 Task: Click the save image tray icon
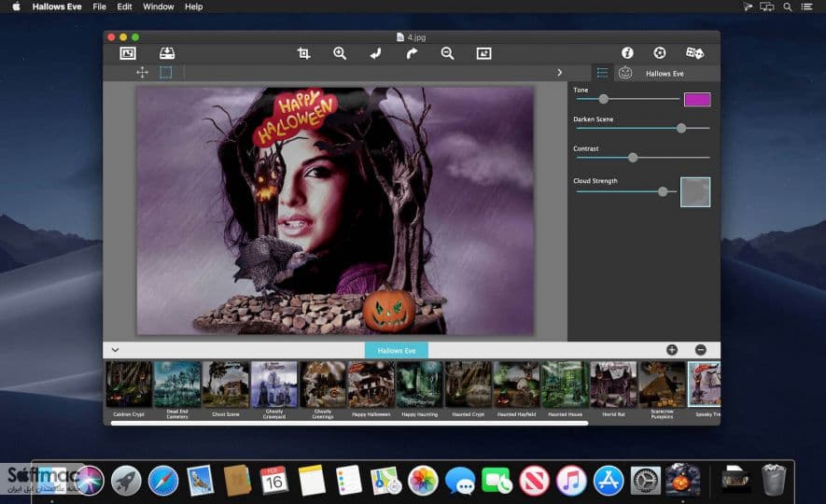coord(167,53)
